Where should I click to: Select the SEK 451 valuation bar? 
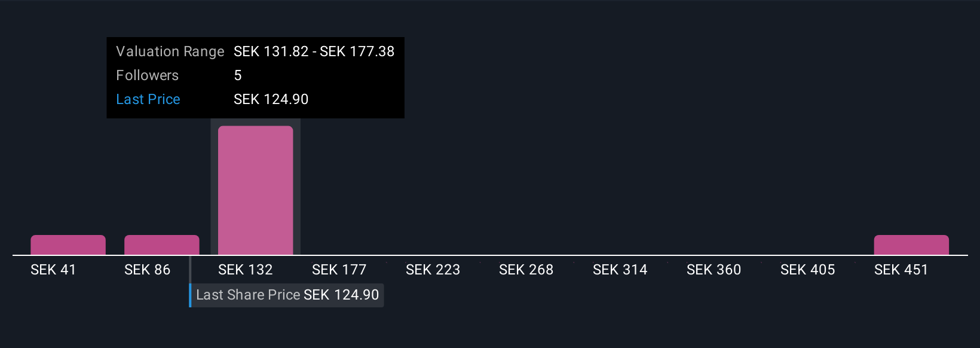coord(911,245)
